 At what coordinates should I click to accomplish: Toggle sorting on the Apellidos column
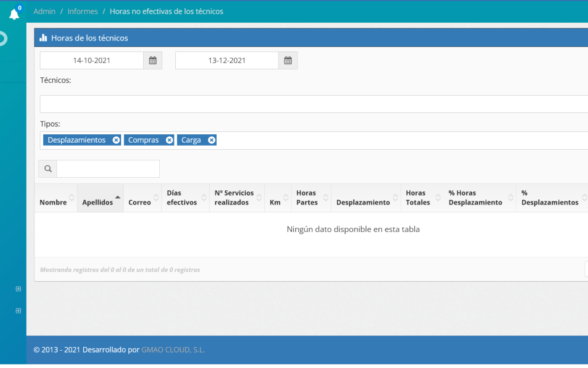(117, 197)
